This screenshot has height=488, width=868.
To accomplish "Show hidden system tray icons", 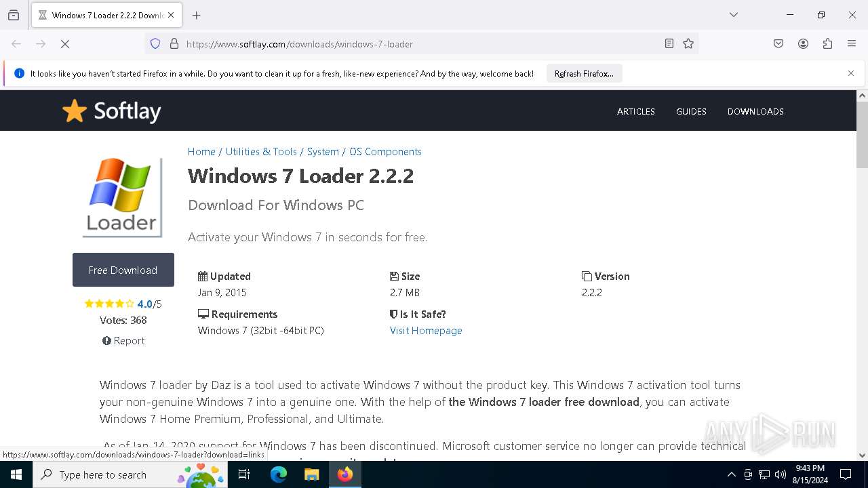I will (731, 474).
